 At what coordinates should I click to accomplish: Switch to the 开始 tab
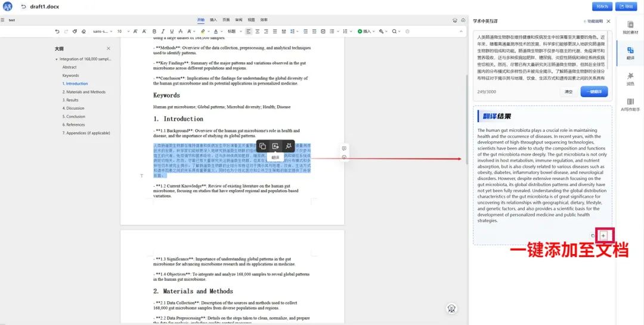(200, 20)
